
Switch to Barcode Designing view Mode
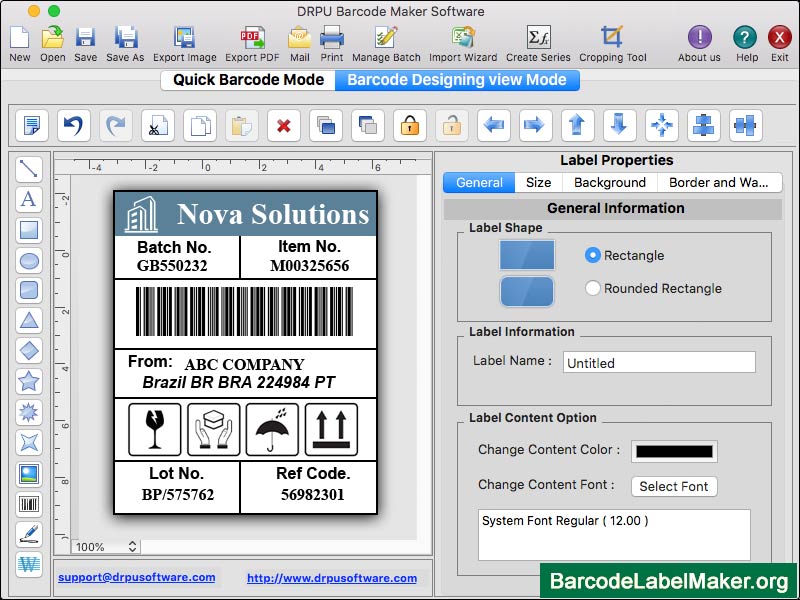[x=457, y=80]
